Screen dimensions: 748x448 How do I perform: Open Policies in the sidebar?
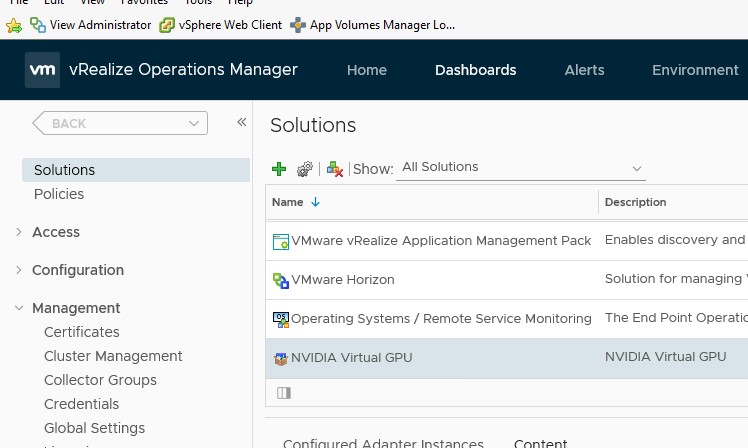(x=59, y=194)
